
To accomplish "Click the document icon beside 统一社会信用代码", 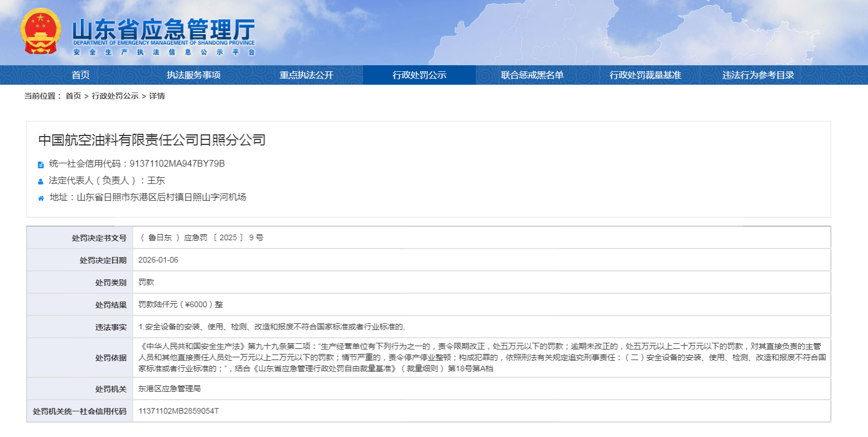I will click(41, 164).
